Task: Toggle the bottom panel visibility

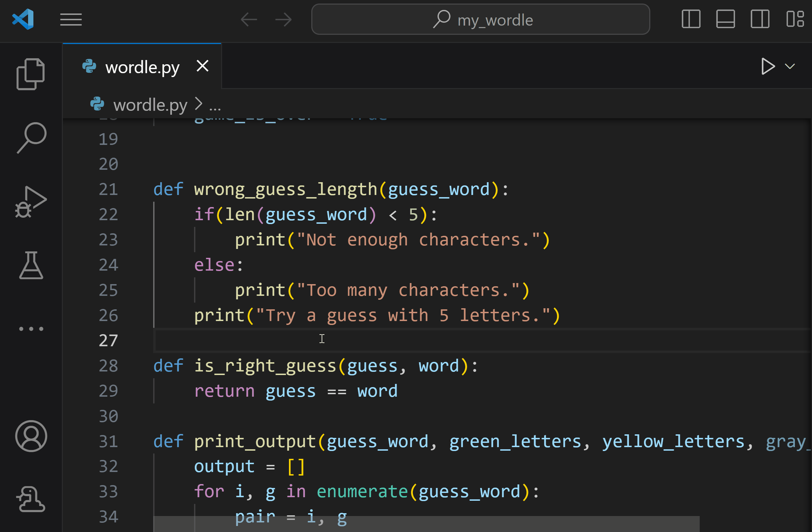Action: (x=725, y=20)
